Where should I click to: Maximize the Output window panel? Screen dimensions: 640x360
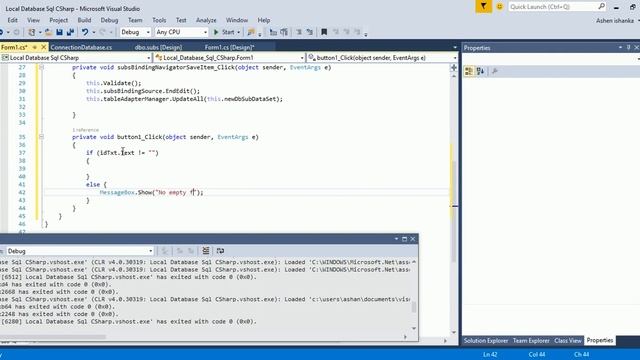404,239
